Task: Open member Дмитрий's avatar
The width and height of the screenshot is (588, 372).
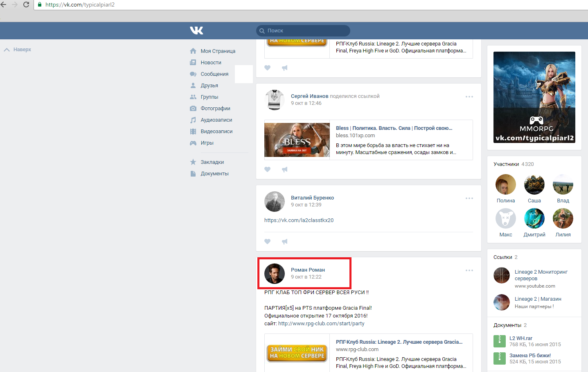Action: point(534,218)
